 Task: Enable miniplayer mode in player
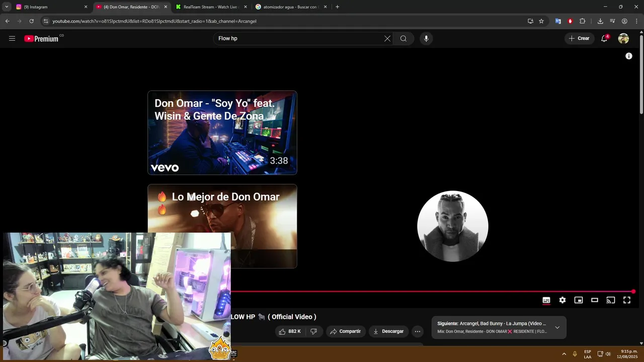579,300
